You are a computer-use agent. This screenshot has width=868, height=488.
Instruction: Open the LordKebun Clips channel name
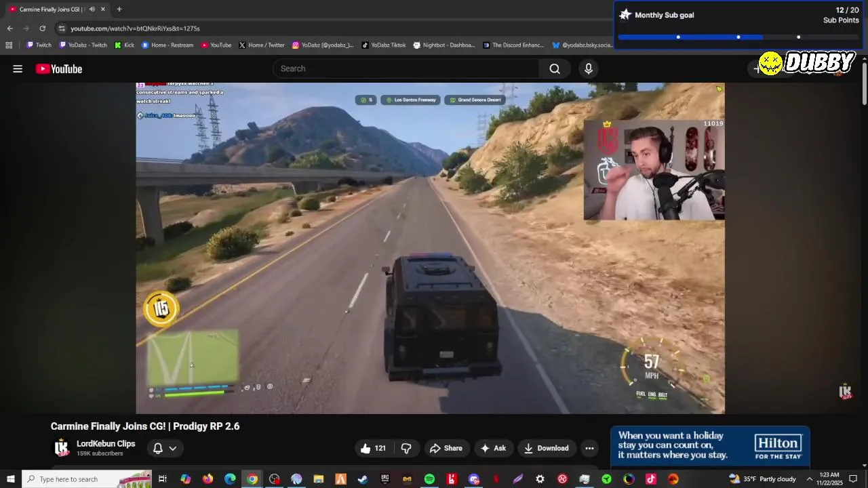[x=106, y=443]
